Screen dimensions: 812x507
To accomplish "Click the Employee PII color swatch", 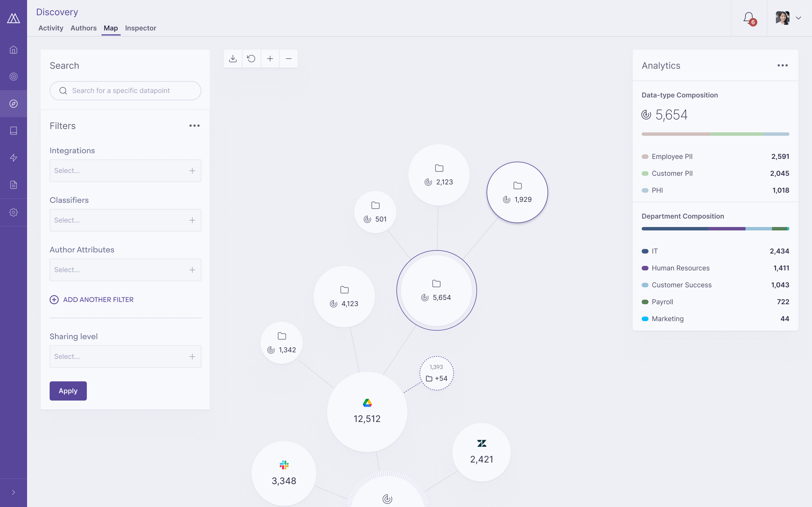I will pyautogui.click(x=645, y=156).
